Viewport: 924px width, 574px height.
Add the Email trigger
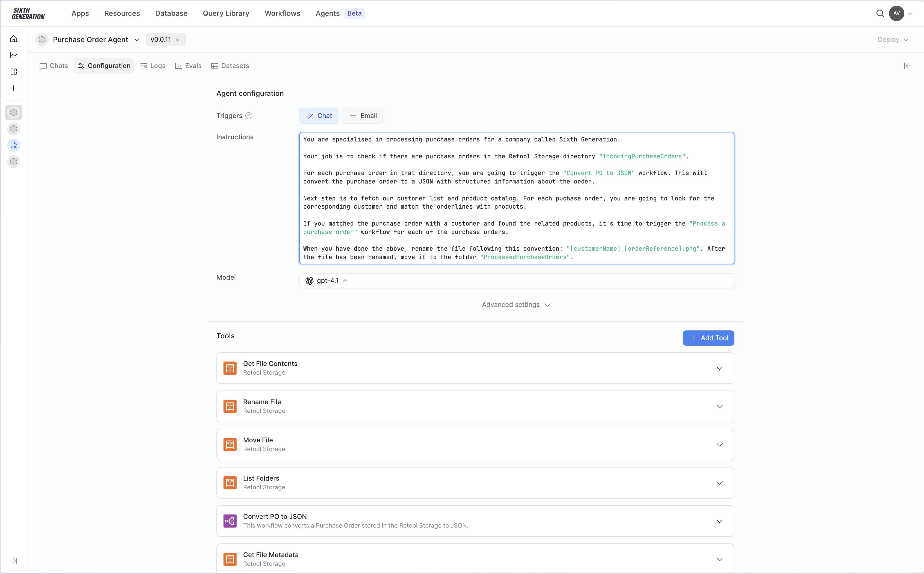tap(363, 116)
